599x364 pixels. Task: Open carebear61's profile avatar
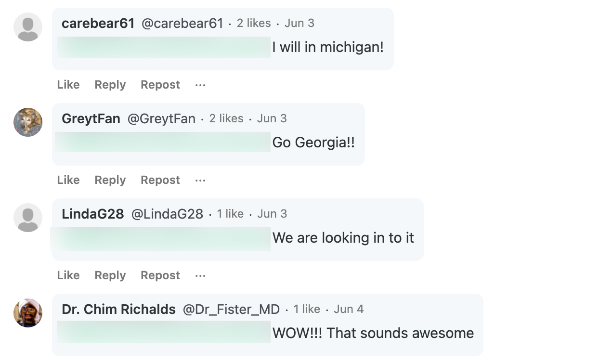pos(28,27)
